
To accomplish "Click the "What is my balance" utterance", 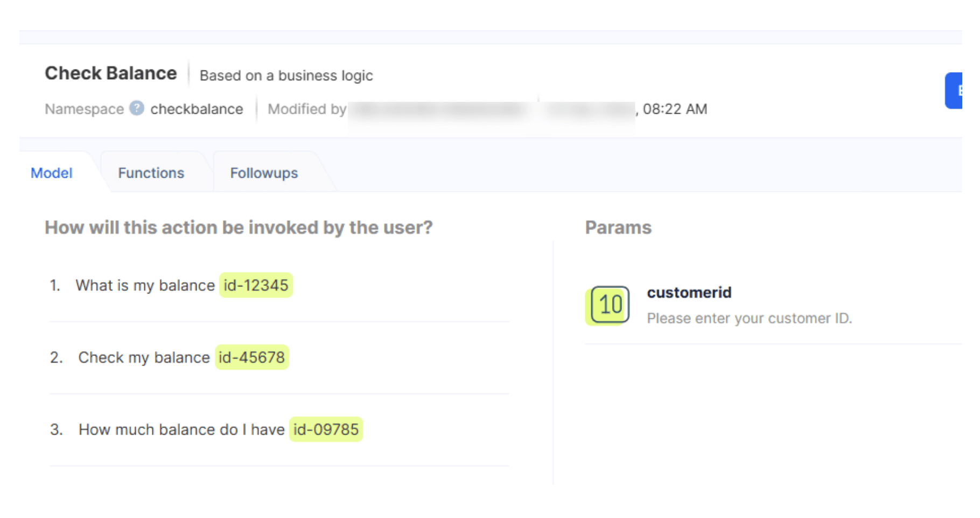I will coord(145,285).
